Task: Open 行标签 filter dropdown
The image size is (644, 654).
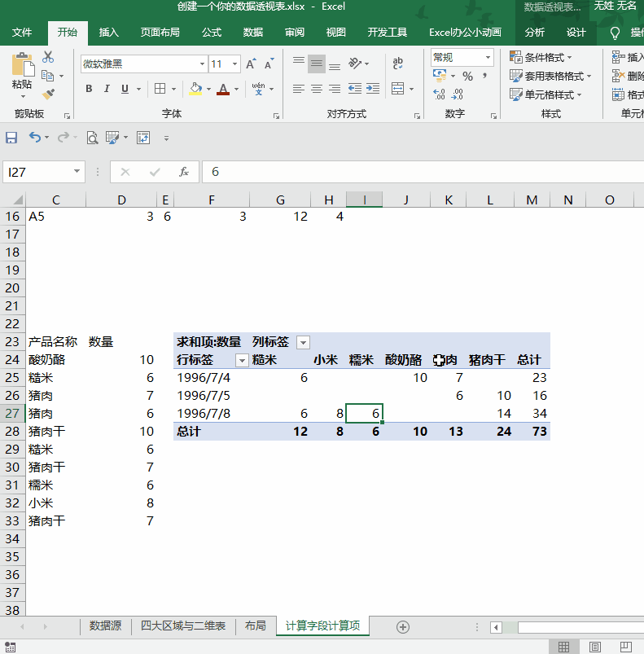Action: click(242, 360)
